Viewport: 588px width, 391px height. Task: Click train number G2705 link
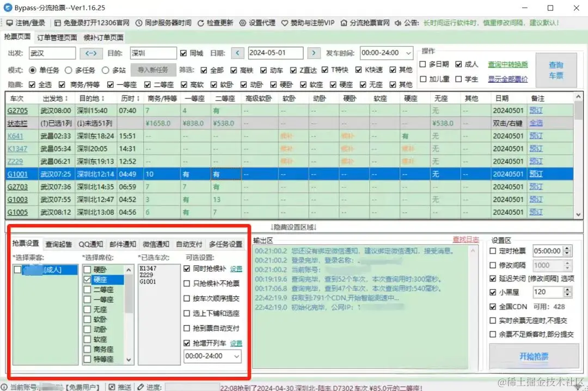point(17,111)
